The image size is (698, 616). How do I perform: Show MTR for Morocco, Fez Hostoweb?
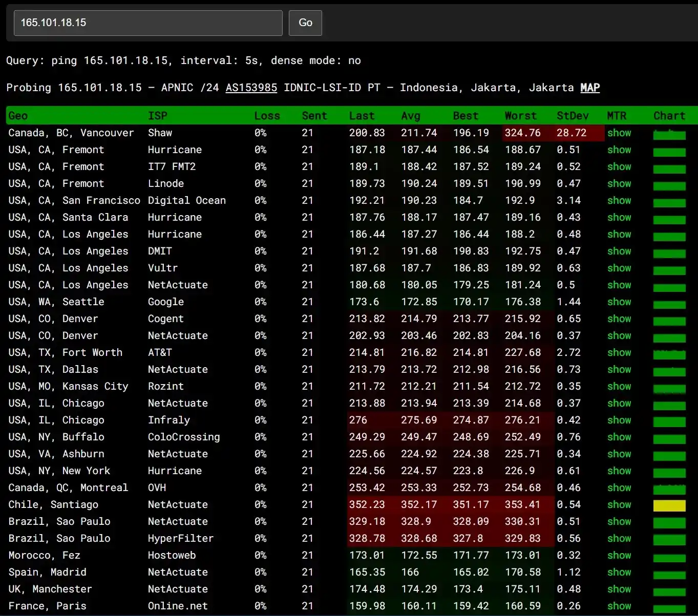(x=619, y=555)
